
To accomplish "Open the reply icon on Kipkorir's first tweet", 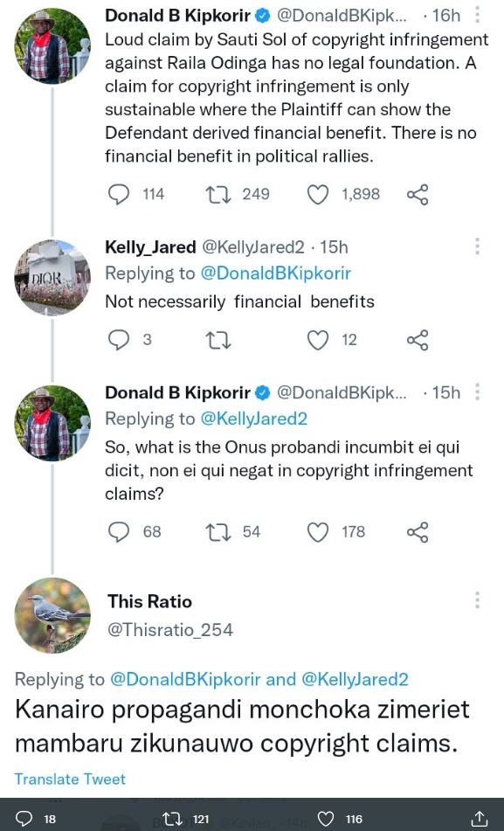I will click(118, 194).
